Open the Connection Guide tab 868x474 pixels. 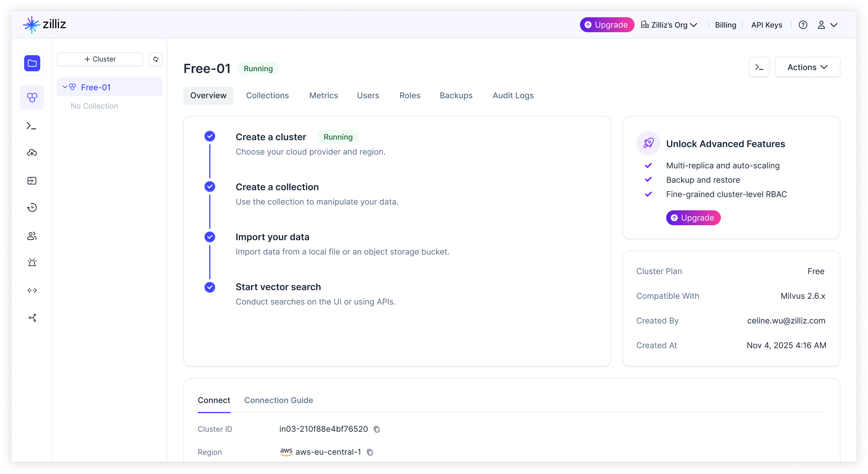point(278,400)
